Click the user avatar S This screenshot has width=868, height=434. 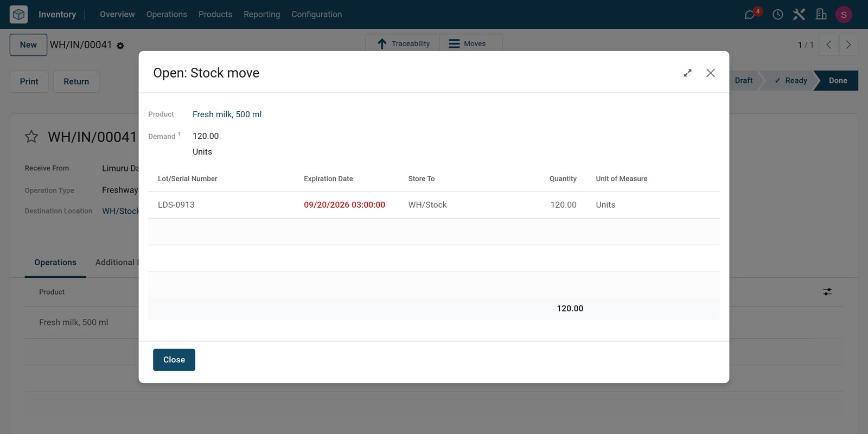(844, 15)
